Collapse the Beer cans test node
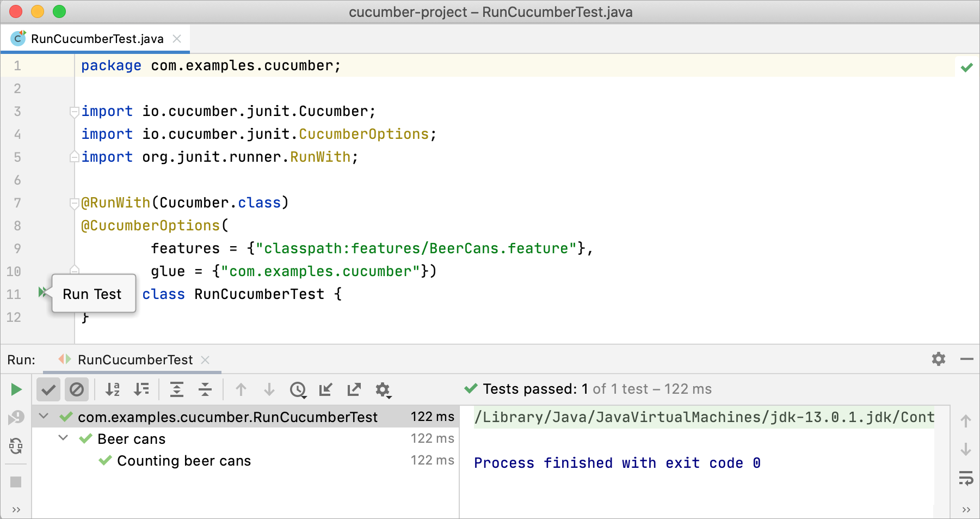Viewport: 980px width, 519px height. (63, 438)
